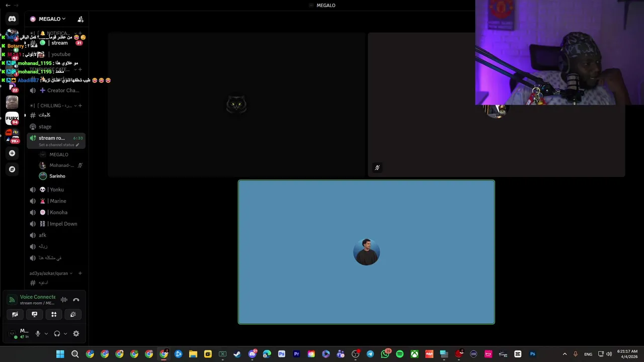The width and height of the screenshot is (644, 362).
Task: Click the create channel plus in CHILLING category
Action: 80,106
